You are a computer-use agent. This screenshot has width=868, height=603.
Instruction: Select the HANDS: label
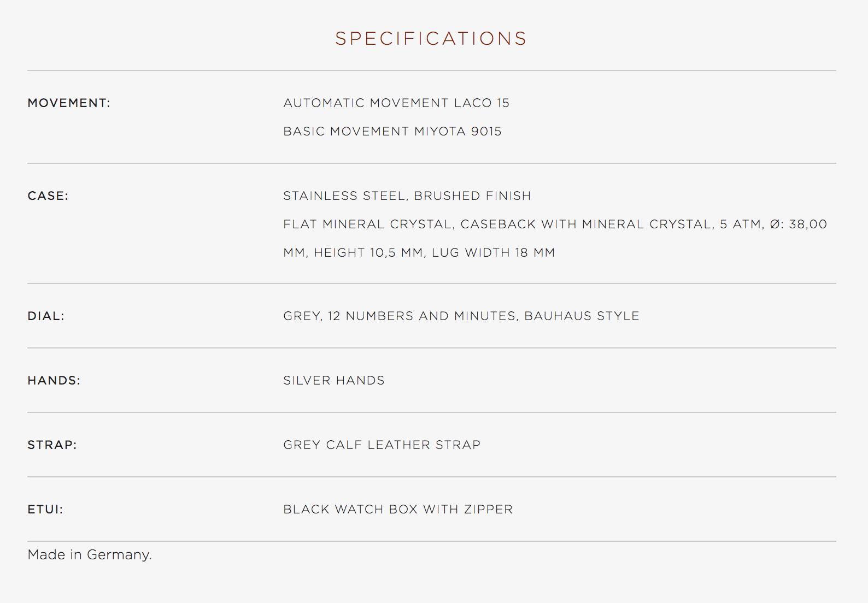point(54,380)
